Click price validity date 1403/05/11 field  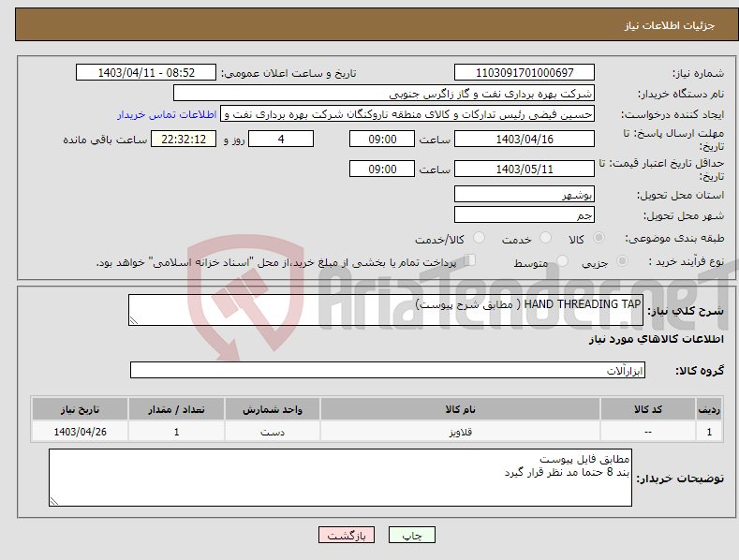(x=525, y=169)
